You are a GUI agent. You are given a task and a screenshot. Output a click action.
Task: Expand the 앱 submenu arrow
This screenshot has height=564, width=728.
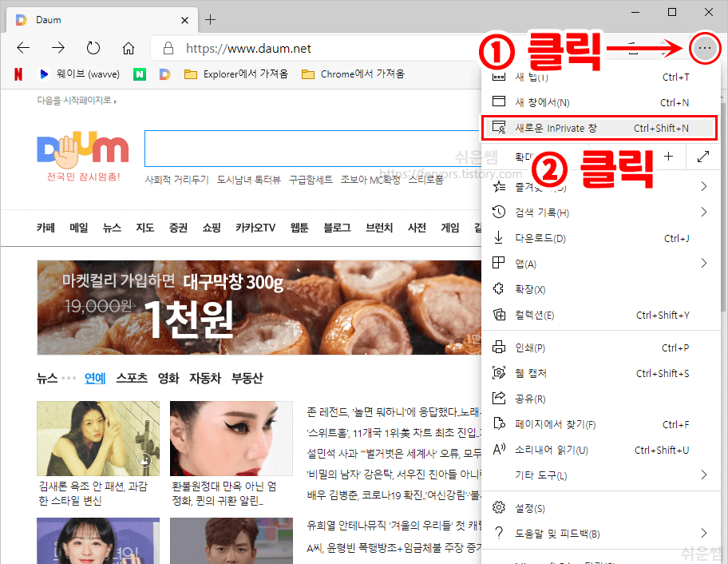pos(704,263)
